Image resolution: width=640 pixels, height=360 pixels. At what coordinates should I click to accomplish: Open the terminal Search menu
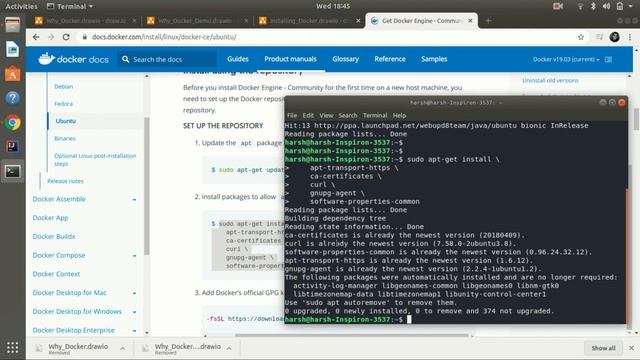(x=348, y=116)
